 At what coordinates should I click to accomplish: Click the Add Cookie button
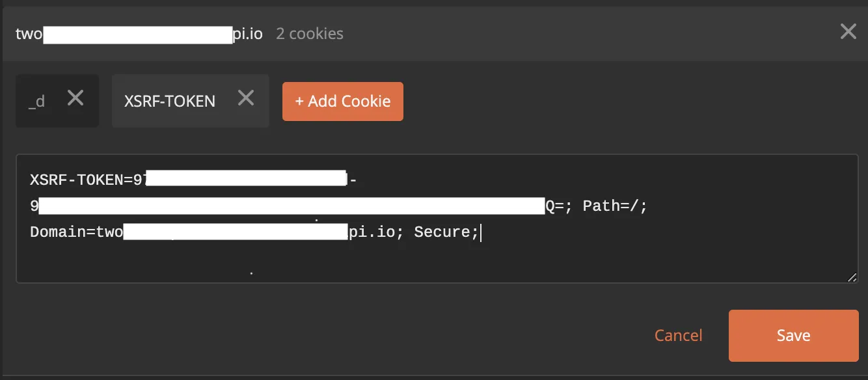tap(343, 102)
